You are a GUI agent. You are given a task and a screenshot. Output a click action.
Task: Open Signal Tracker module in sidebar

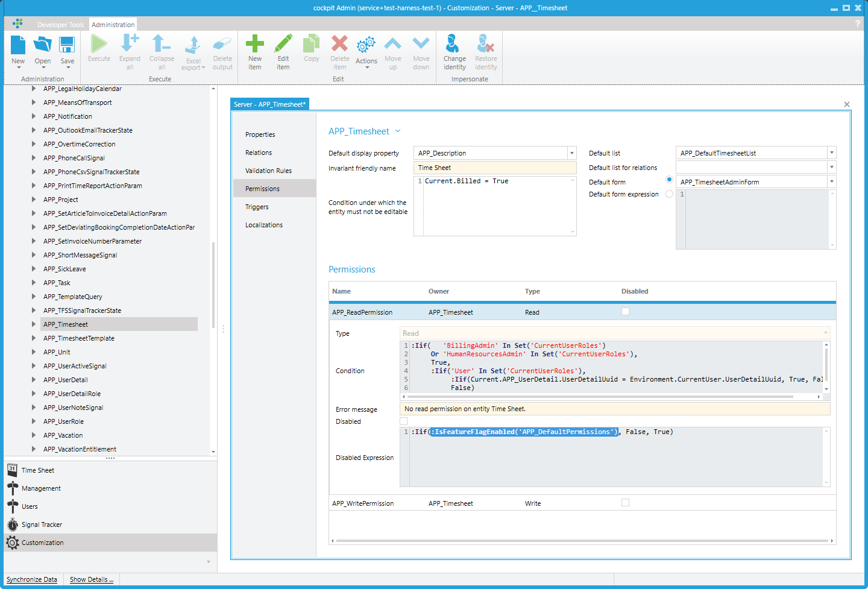110,524
